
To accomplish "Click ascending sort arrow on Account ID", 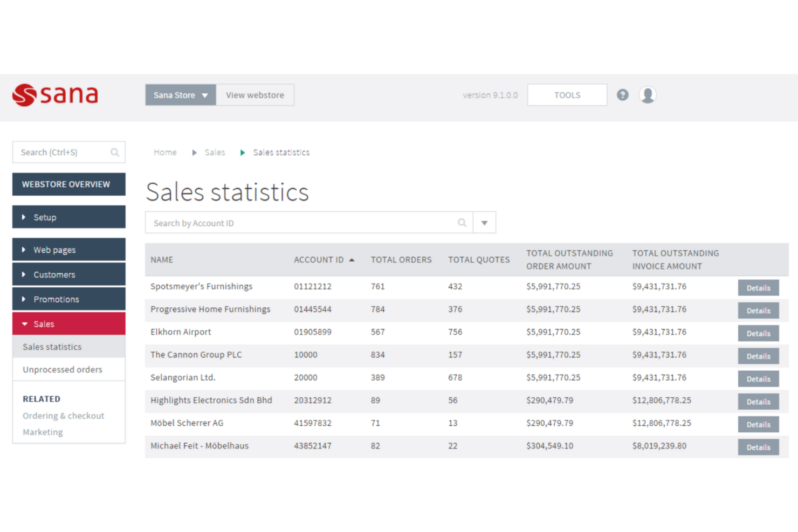I will pos(352,260).
